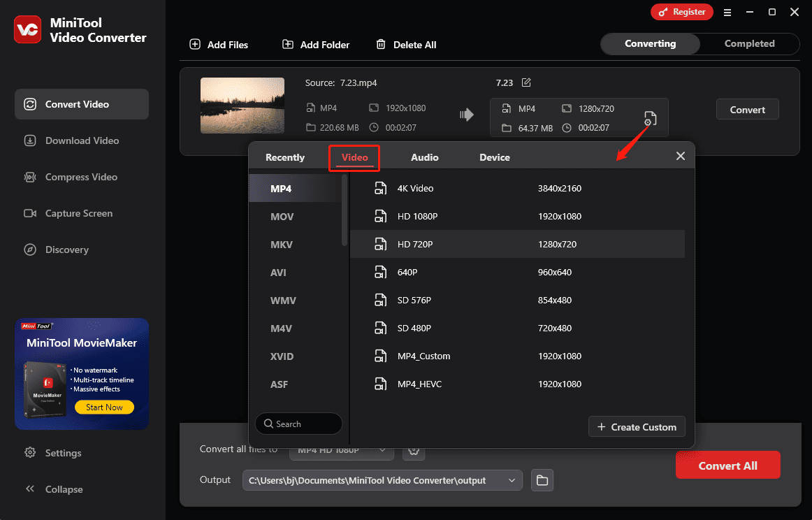Click the 4K Video preset icon
This screenshot has width=812, height=520.
[381, 188]
